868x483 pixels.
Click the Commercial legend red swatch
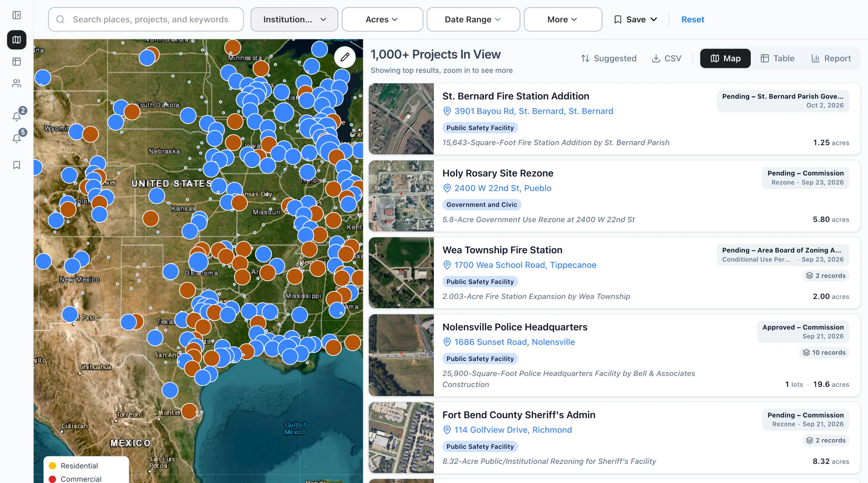[x=52, y=479]
